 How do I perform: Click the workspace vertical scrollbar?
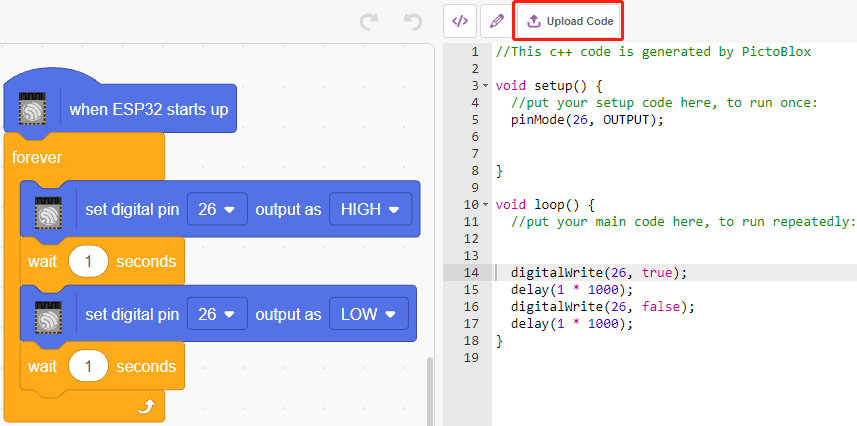click(430, 391)
